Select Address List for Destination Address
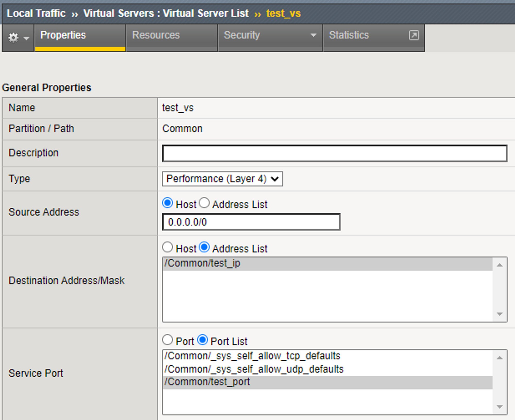The width and height of the screenshot is (515, 420). pos(204,247)
